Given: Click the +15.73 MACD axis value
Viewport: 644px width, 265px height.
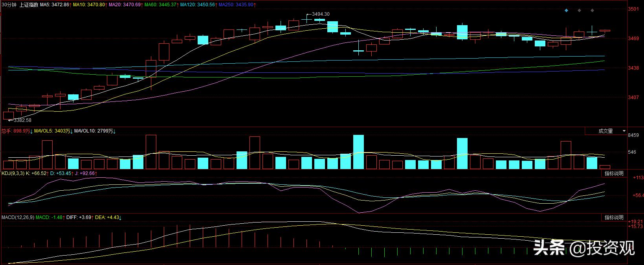Looking at the screenshot, I should [x=636, y=226].
